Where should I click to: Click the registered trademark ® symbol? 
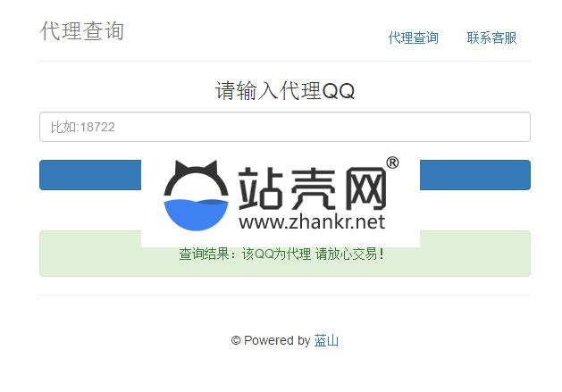point(392,163)
